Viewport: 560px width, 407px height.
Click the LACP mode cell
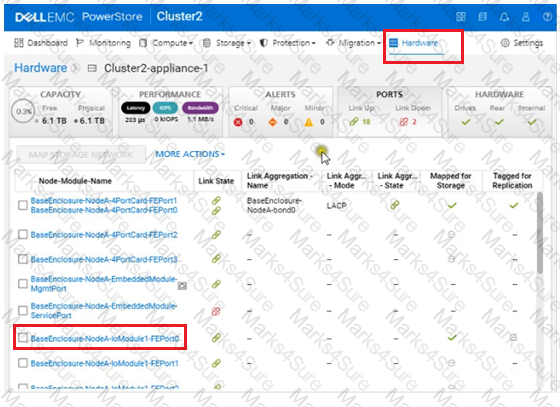point(336,206)
